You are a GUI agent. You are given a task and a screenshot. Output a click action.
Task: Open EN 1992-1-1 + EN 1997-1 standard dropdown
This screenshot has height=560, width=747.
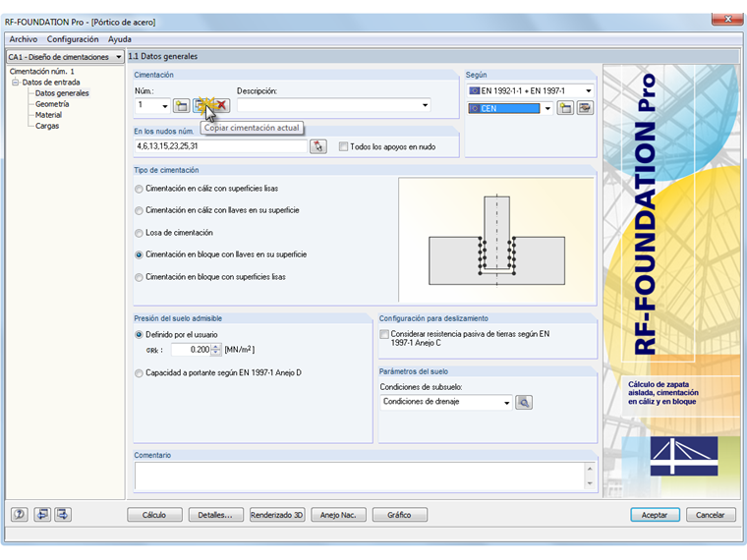pos(589,90)
